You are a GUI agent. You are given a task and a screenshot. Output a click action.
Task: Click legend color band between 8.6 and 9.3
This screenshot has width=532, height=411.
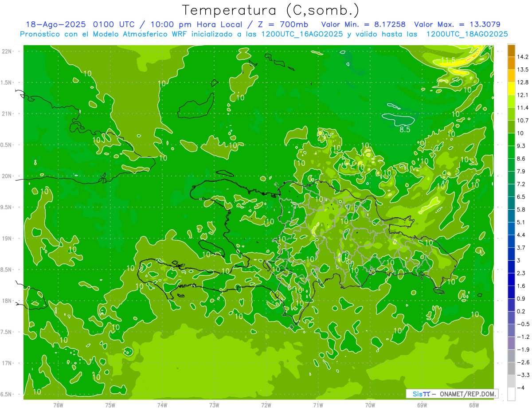[511, 152]
